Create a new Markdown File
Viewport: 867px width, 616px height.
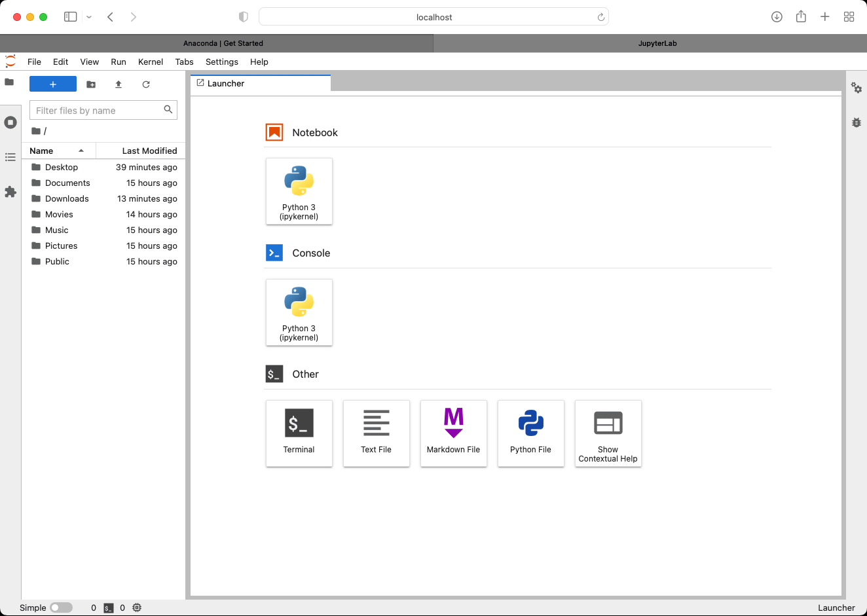pos(453,433)
